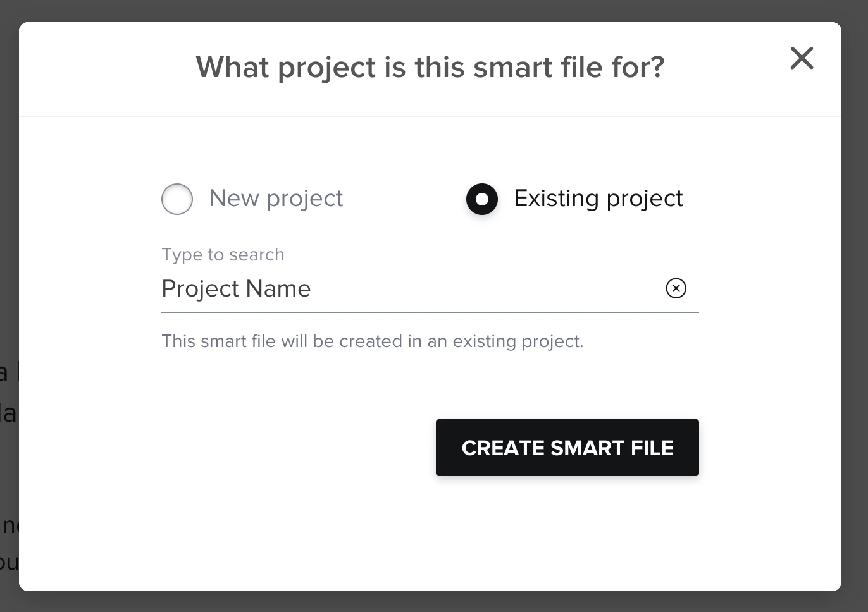Clear the project search field
868x612 pixels.
pyautogui.click(x=676, y=288)
